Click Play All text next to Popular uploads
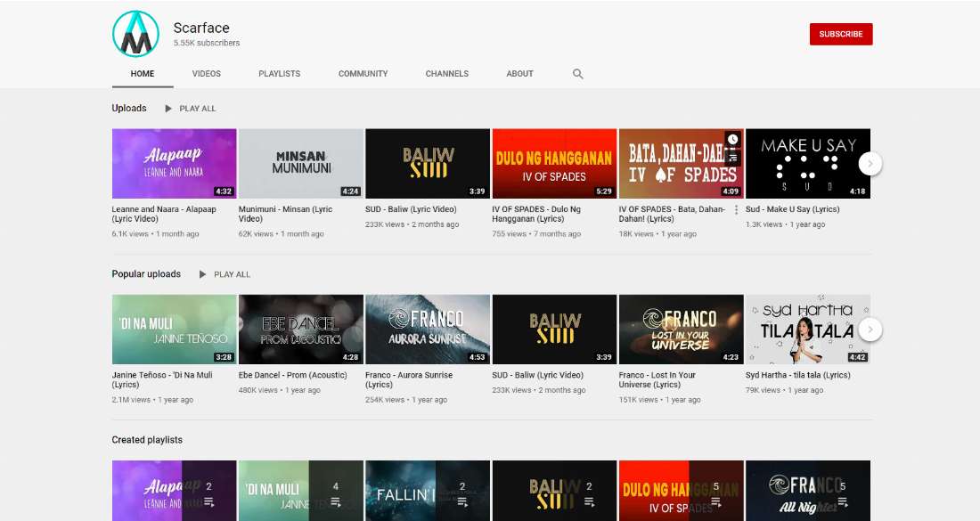The image size is (980, 521). tap(232, 274)
